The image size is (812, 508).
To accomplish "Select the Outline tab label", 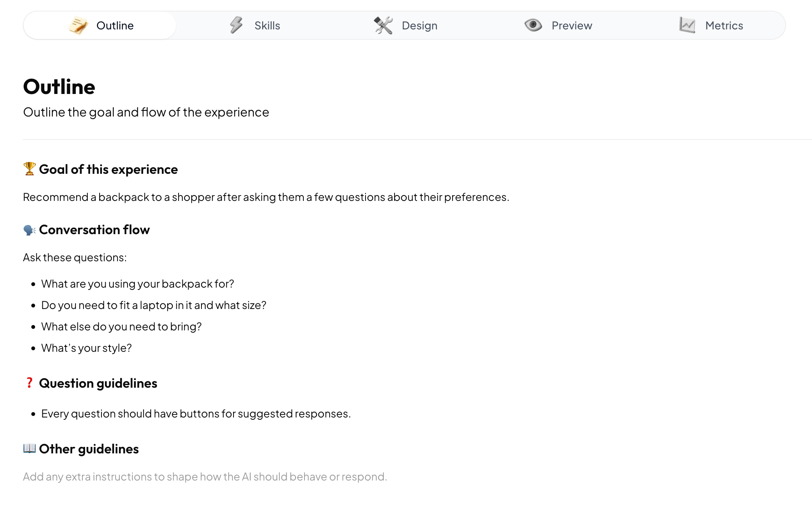I will [115, 26].
